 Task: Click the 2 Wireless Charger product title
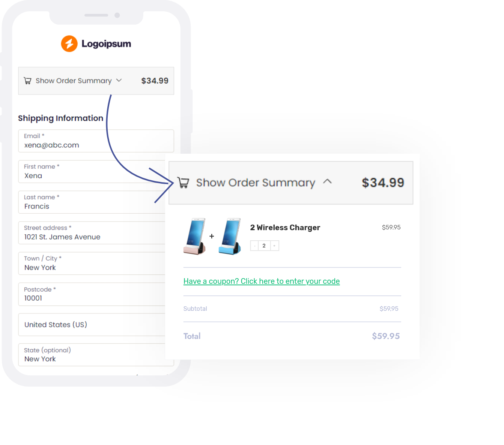coord(285,228)
